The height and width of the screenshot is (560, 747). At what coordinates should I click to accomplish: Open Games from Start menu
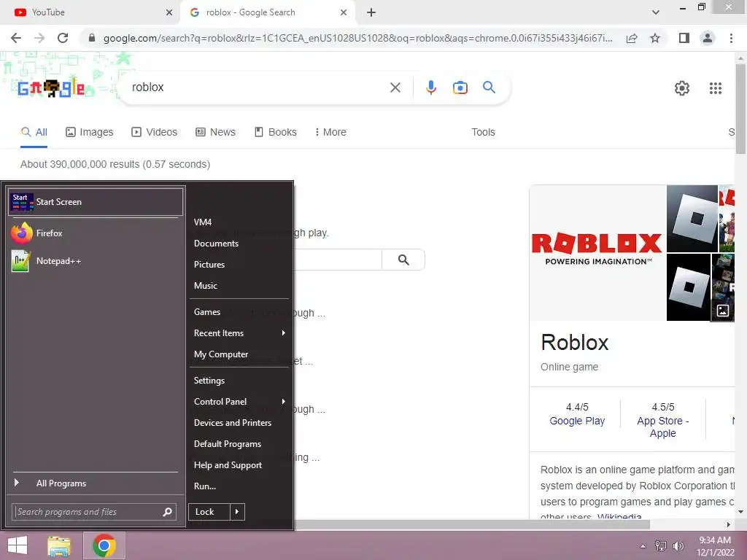239,312
